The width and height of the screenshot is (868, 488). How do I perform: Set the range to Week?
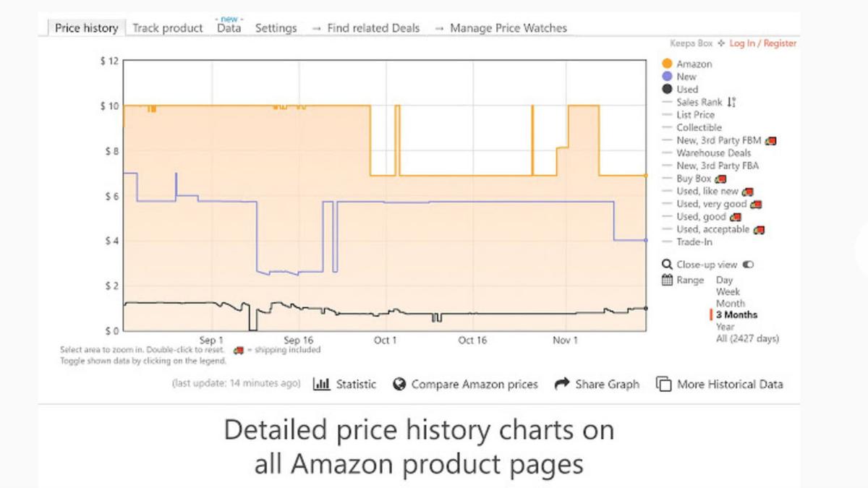point(728,292)
